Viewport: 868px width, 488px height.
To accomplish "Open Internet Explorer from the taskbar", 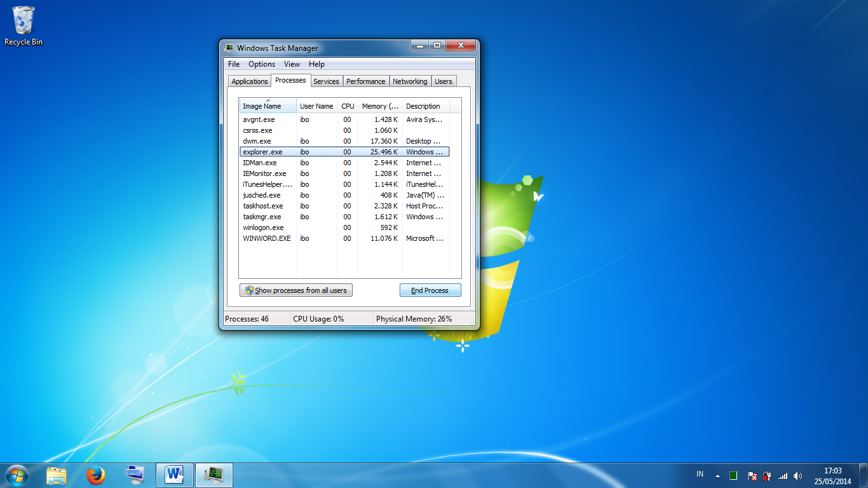I will [x=134, y=475].
